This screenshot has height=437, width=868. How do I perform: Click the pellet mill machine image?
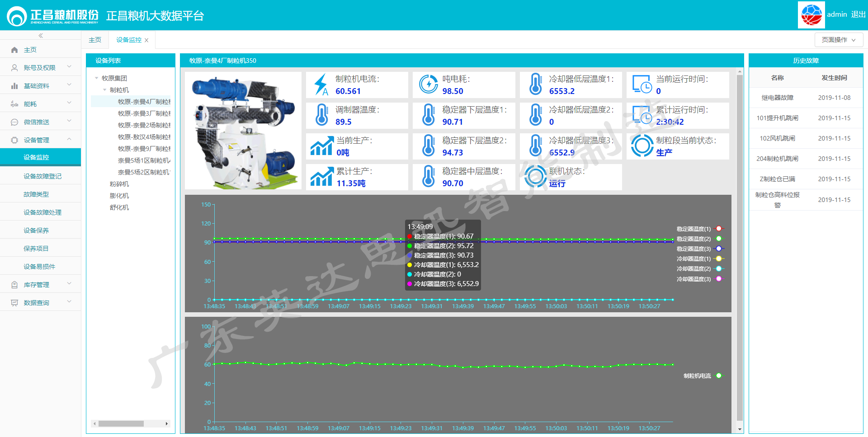point(243,131)
